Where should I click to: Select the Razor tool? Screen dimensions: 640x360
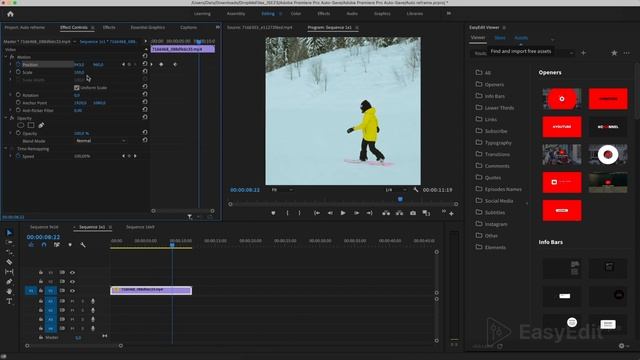(x=9, y=262)
